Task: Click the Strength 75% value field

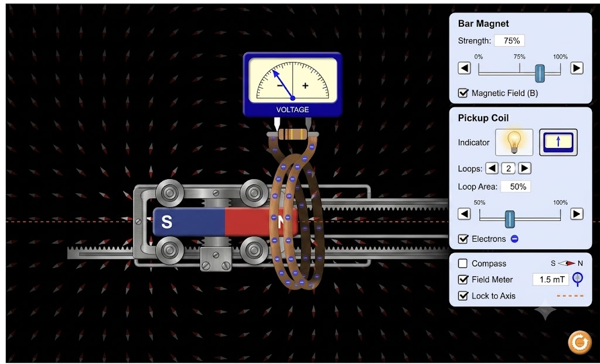Action: [x=509, y=40]
